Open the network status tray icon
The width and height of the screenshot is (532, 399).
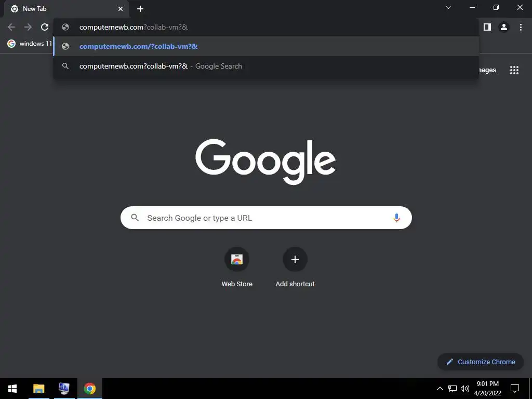pos(453,389)
